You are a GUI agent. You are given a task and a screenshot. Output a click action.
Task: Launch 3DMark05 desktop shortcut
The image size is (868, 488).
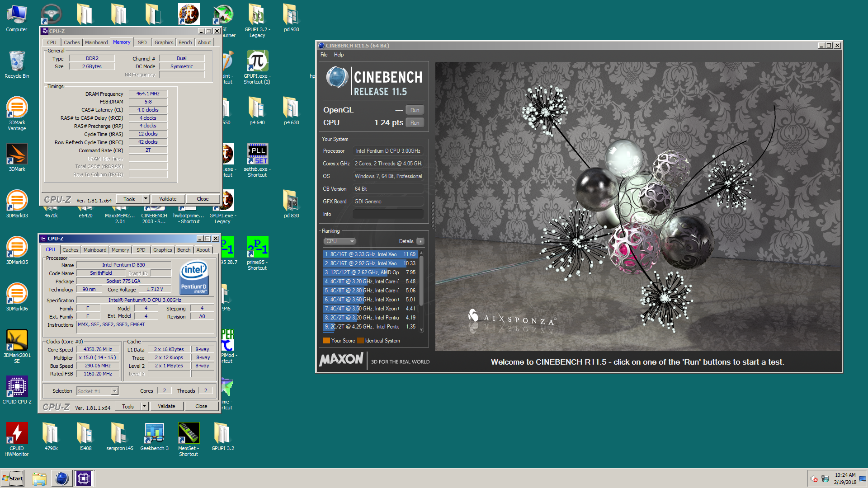click(x=17, y=251)
